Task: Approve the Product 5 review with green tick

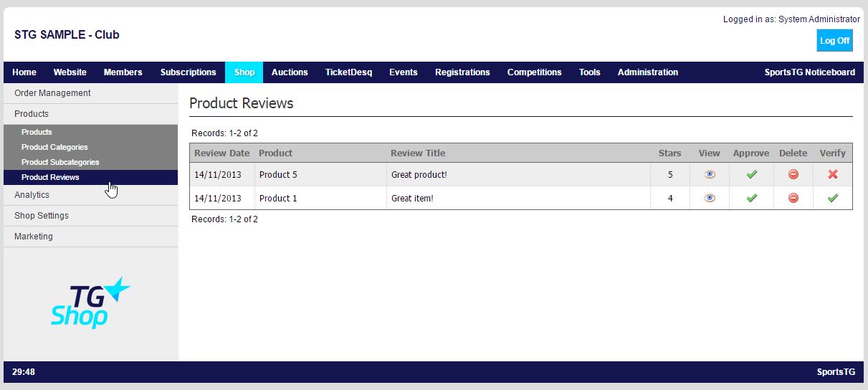Action: (751, 174)
